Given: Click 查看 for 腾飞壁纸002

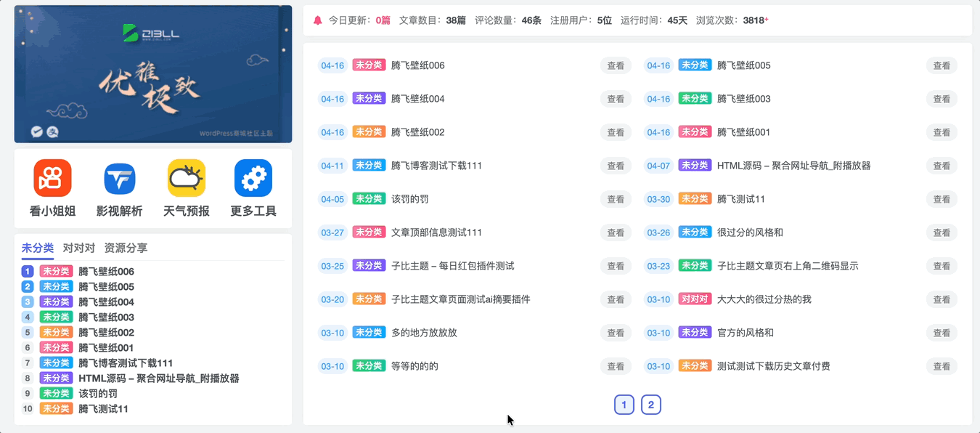Looking at the screenshot, I should (616, 132).
